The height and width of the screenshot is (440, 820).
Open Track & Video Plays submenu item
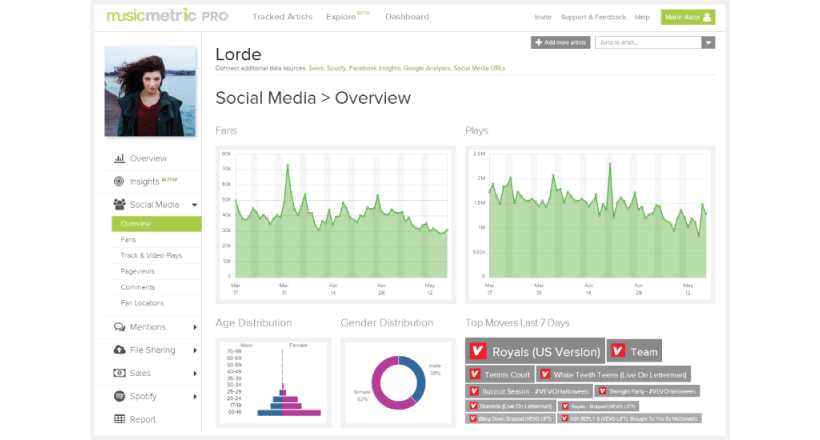point(151,255)
